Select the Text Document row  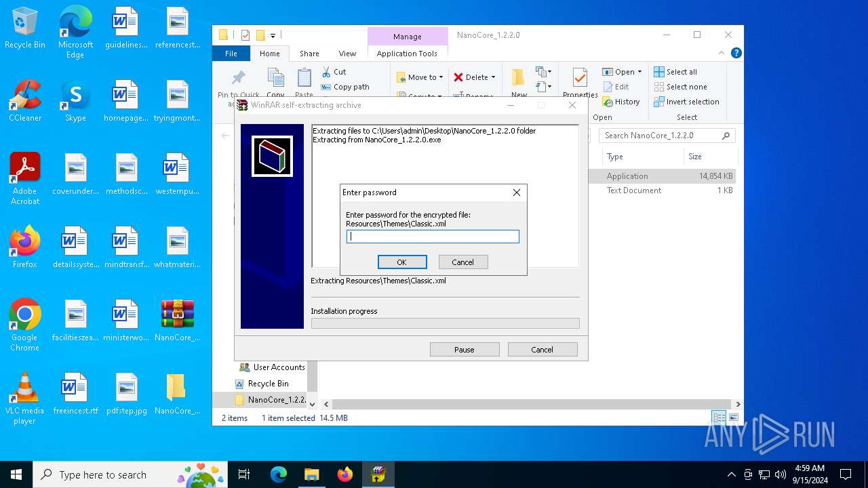click(662, 190)
